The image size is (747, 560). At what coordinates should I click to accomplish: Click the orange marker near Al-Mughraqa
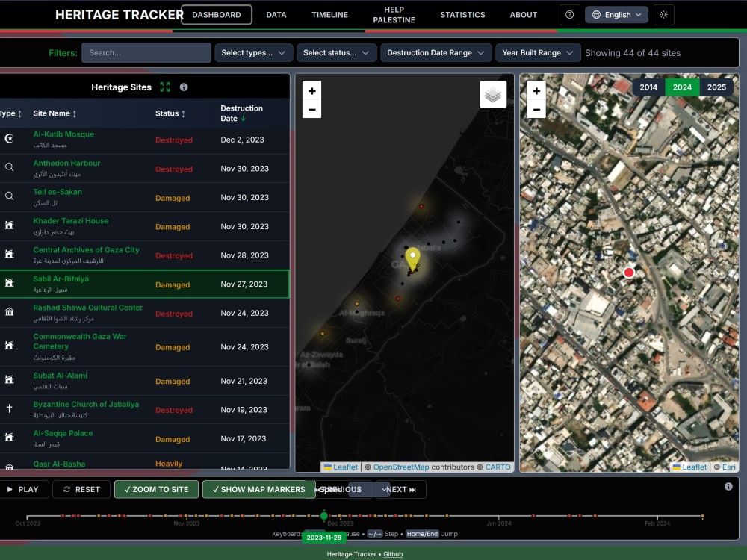[357, 303]
